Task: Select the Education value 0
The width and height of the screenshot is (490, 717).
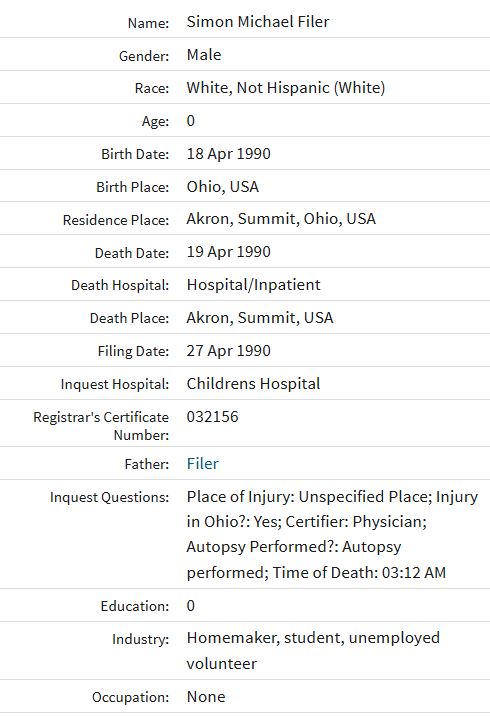Action: tap(191, 605)
